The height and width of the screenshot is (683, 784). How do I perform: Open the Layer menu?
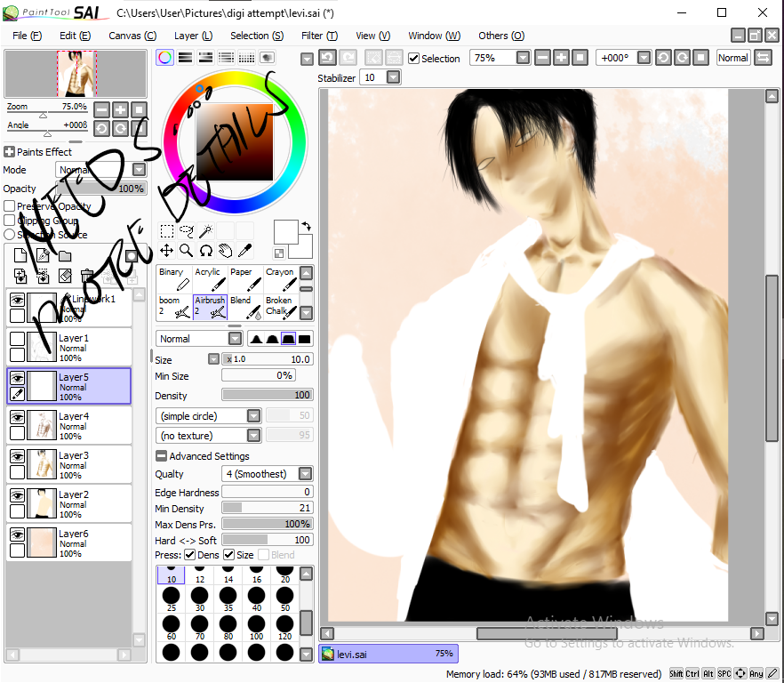[193, 36]
